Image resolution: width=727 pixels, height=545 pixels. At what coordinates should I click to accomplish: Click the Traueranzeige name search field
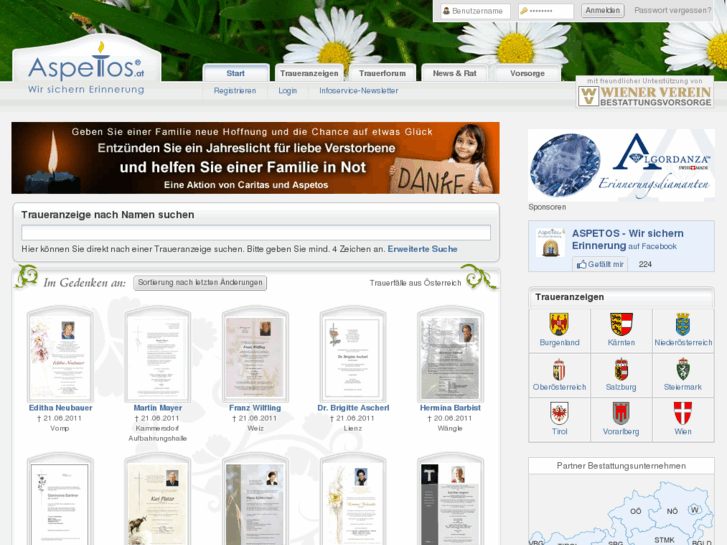pos(256,233)
